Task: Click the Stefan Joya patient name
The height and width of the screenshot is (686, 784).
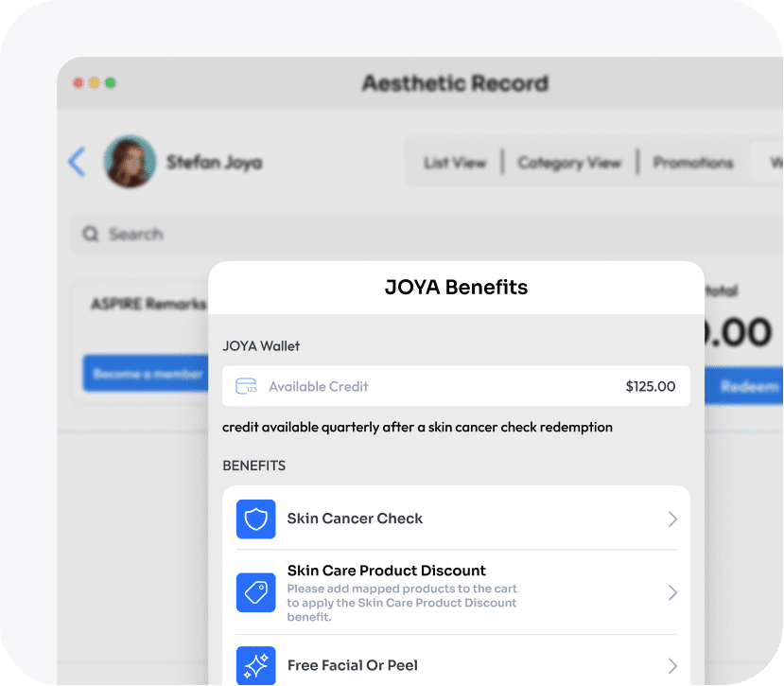Action: [x=215, y=163]
